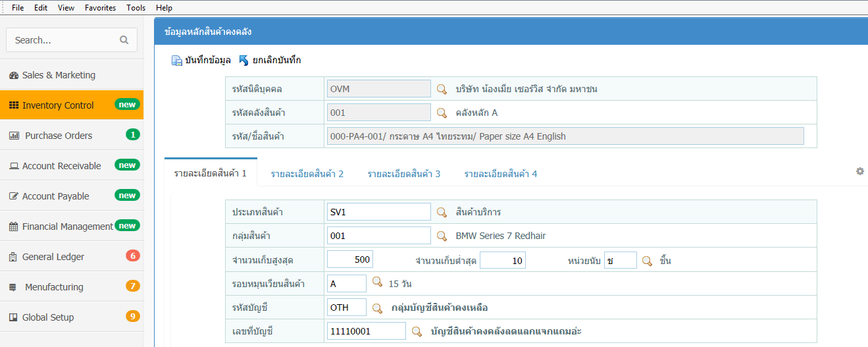
Task: Click the General Ledger building icon
Action: pos(13,257)
